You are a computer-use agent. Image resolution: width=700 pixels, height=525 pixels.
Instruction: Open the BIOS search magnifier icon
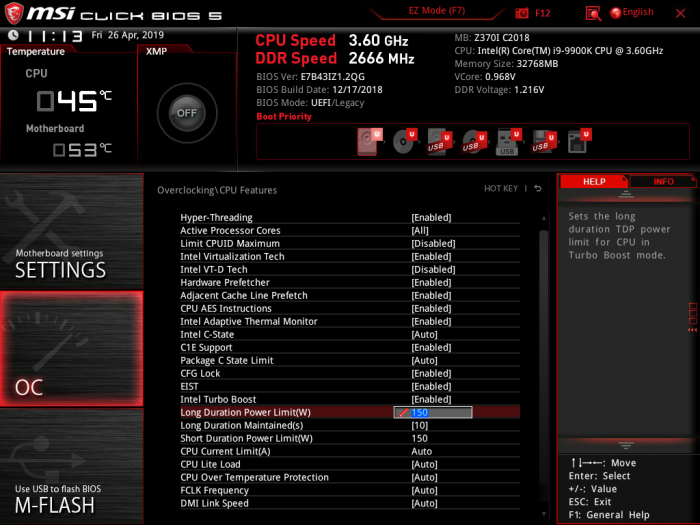click(593, 13)
